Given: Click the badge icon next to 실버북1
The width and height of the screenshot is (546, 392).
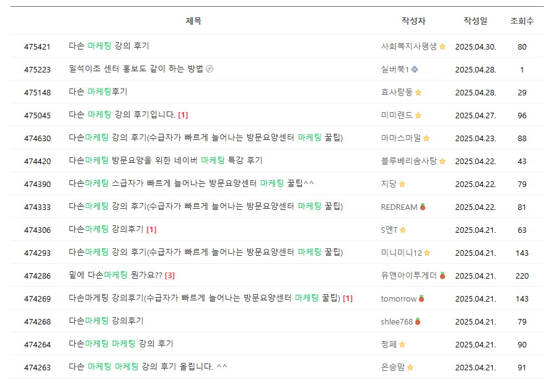Looking at the screenshot, I should click(x=415, y=69).
